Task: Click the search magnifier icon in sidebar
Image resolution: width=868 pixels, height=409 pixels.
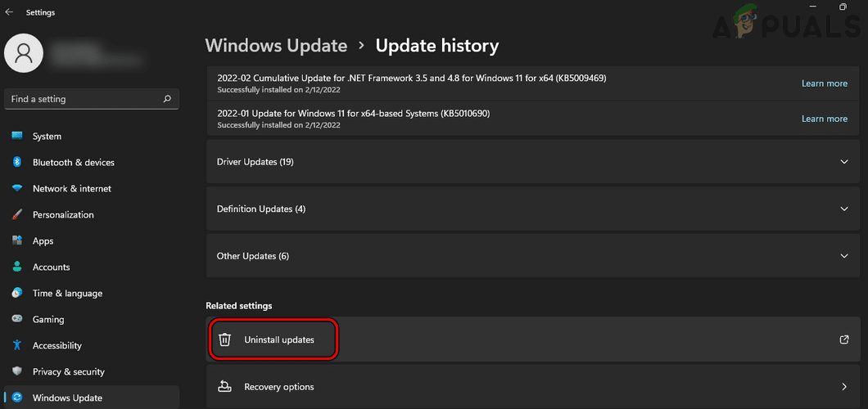Action: [x=167, y=99]
